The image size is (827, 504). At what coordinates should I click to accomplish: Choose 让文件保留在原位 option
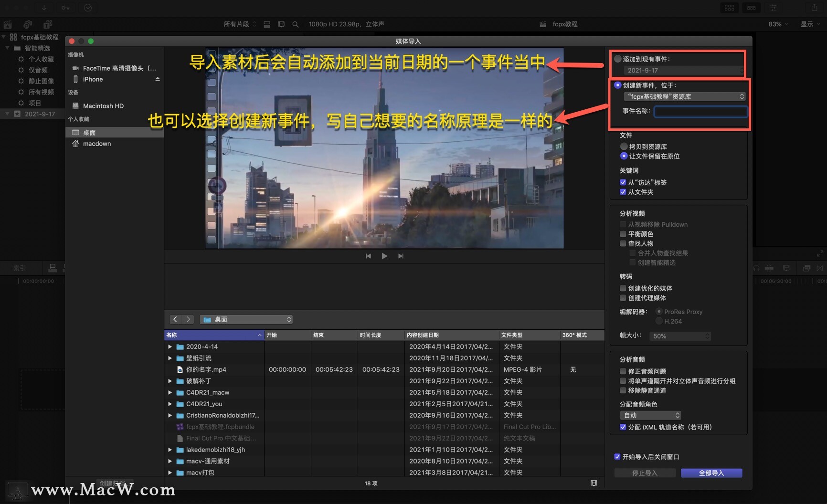point(624,156)
